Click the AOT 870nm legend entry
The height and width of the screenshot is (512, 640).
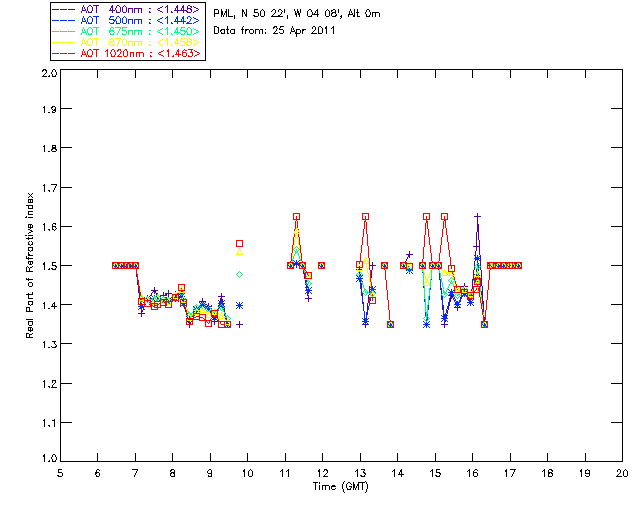click(x=128, y=42)
